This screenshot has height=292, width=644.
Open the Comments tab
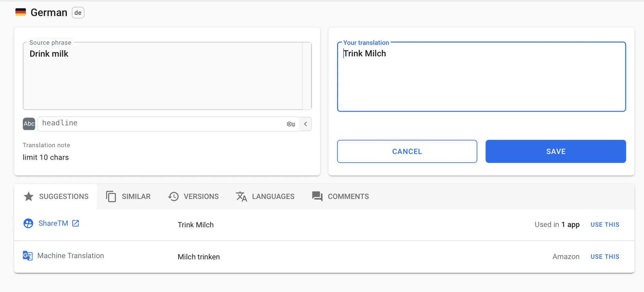340,196
